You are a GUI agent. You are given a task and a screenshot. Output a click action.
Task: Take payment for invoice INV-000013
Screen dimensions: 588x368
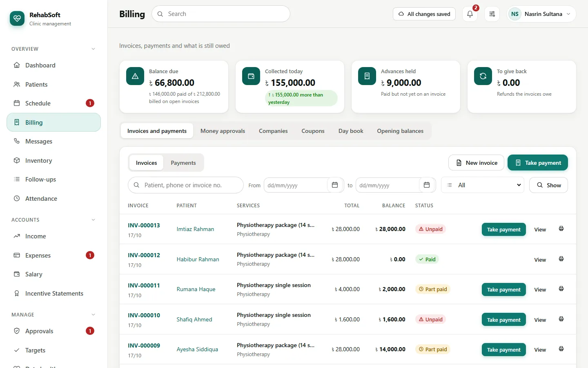[x=504, y=229]
